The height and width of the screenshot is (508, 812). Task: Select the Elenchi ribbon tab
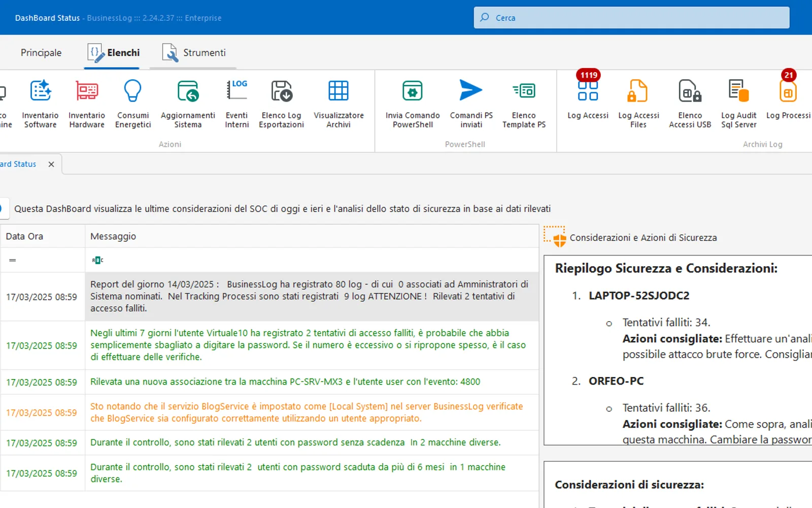[113, 53]
